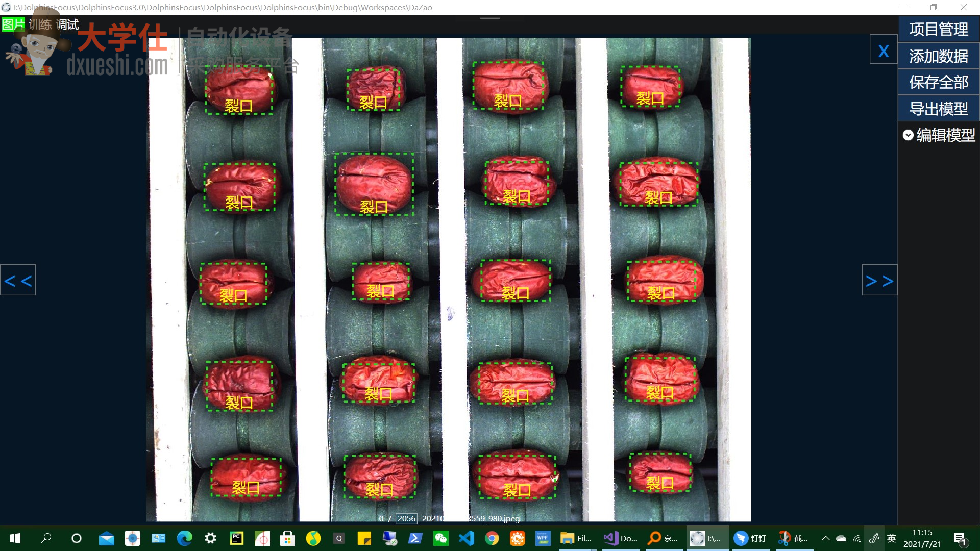Click the image index field showing 2056

click(406, 518)
